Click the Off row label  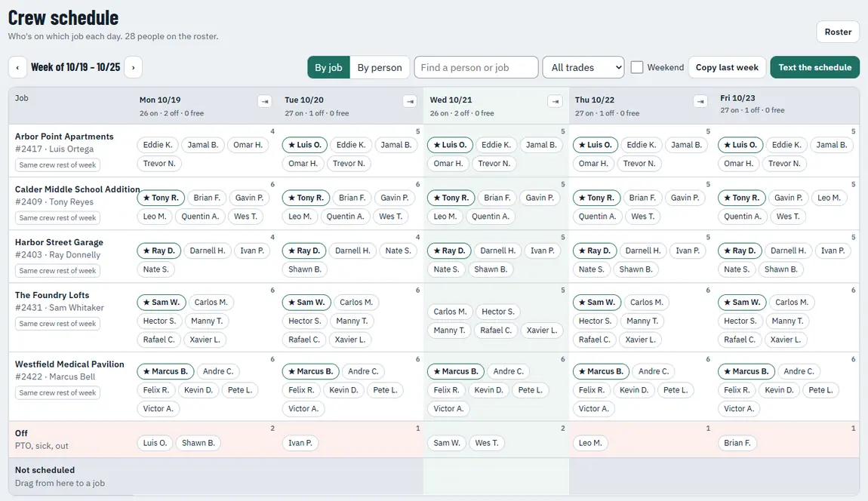[x=21, y=433]
